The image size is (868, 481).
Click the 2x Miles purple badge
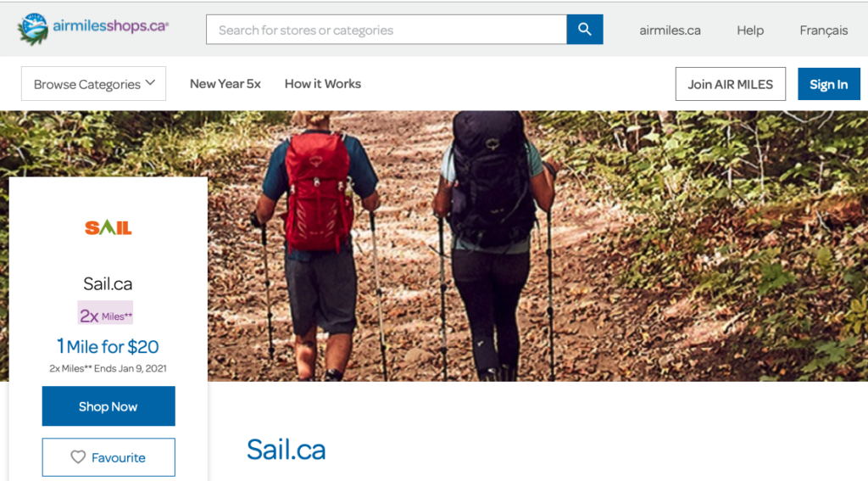click(105, 312)
